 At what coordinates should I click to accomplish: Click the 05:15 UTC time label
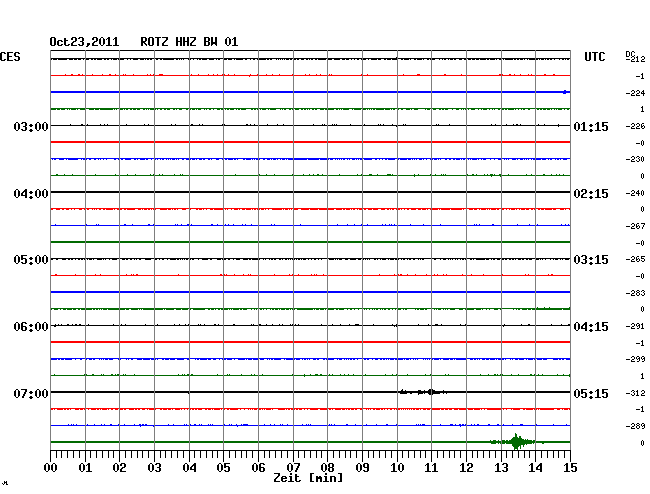click(x=591, y=393)
